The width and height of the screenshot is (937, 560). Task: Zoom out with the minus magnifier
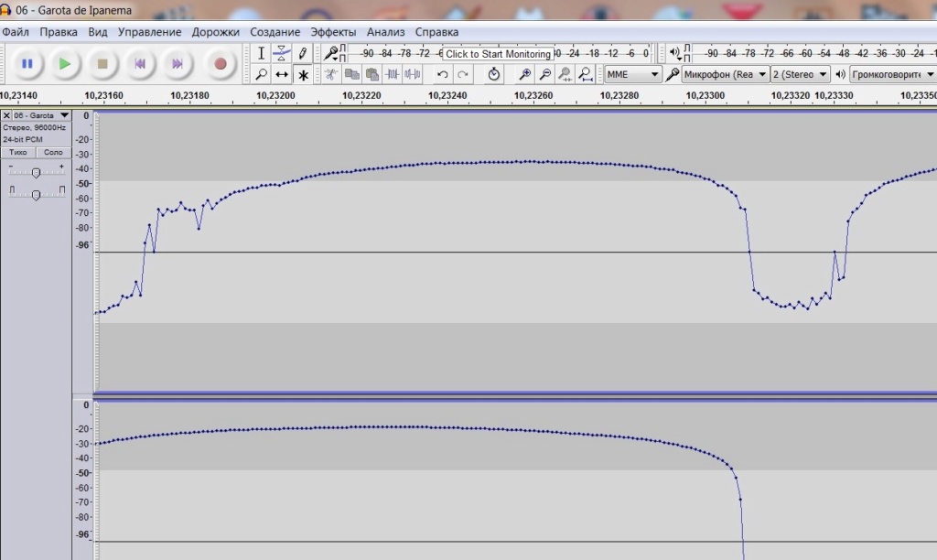point(545,74)
